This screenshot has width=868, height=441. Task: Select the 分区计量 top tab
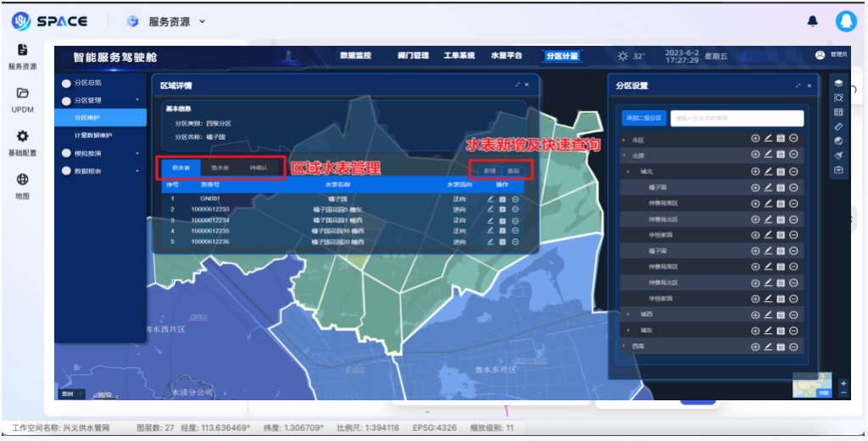click(562, 56)
